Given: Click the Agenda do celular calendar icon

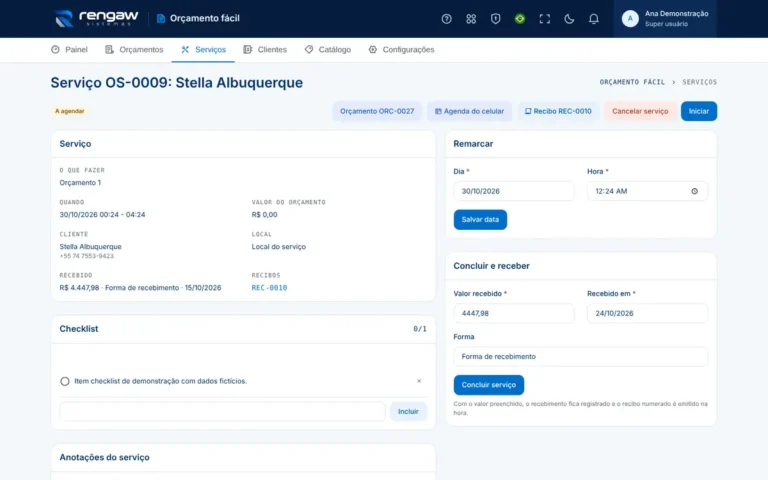Looking at the screenshot, I should [x=438, y=111].
